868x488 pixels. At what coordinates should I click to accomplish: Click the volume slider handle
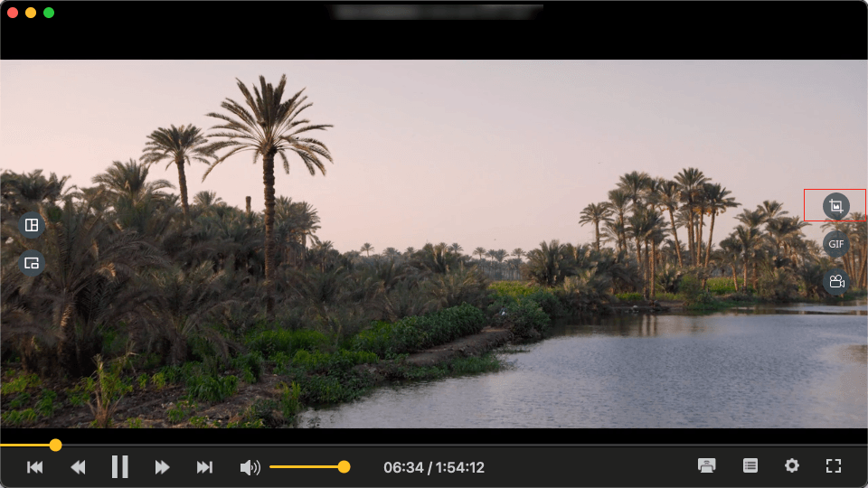coord(344,467)
